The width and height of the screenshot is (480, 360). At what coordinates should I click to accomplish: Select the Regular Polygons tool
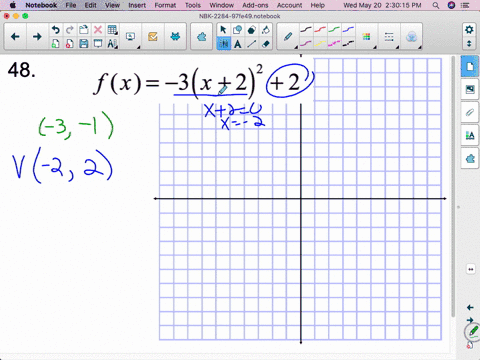(x=251, y=30)
